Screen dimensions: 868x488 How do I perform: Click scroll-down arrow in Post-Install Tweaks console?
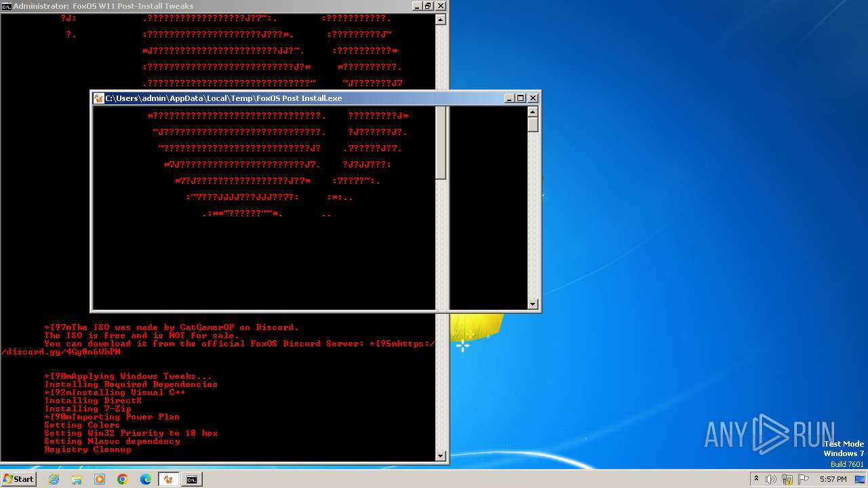[441, 456]
